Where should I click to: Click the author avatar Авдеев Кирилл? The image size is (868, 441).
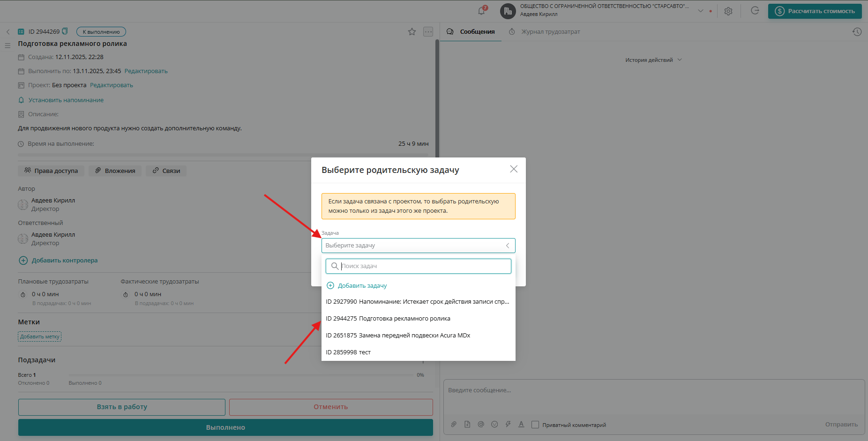[x=23, y=205]
